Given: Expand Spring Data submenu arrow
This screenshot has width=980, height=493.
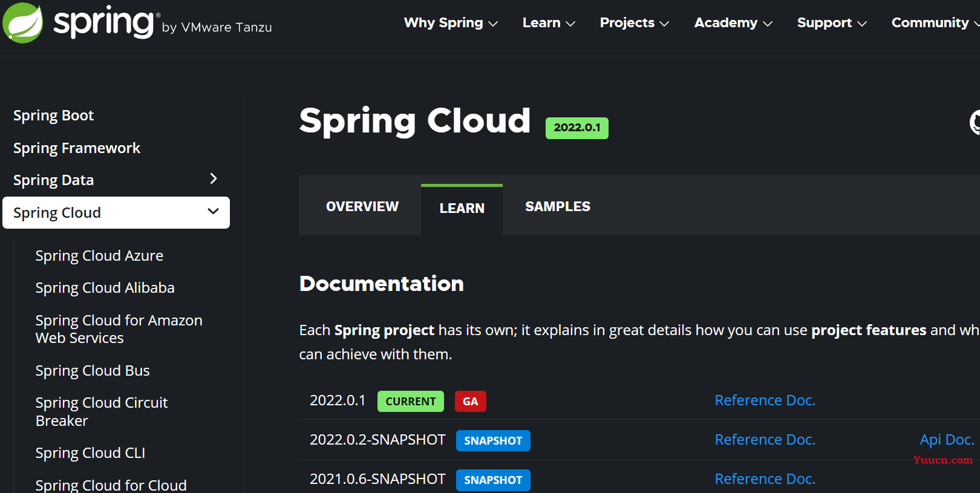Looking at the screenshot, I should pyautogui.click(x=213, y=178).
